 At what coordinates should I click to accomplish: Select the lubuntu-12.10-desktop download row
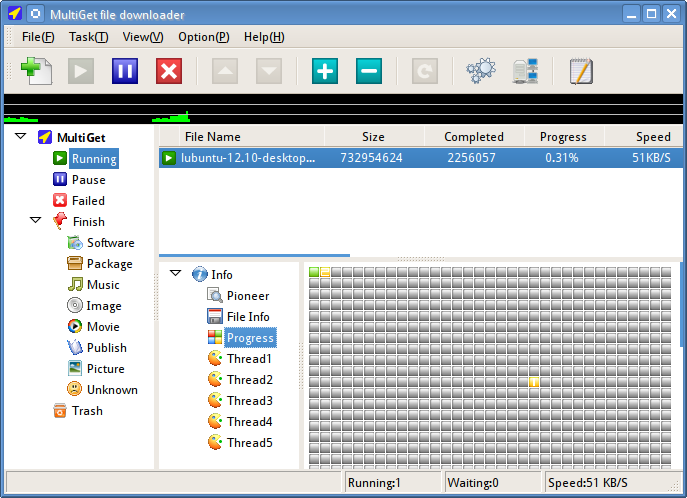point(421,158)
